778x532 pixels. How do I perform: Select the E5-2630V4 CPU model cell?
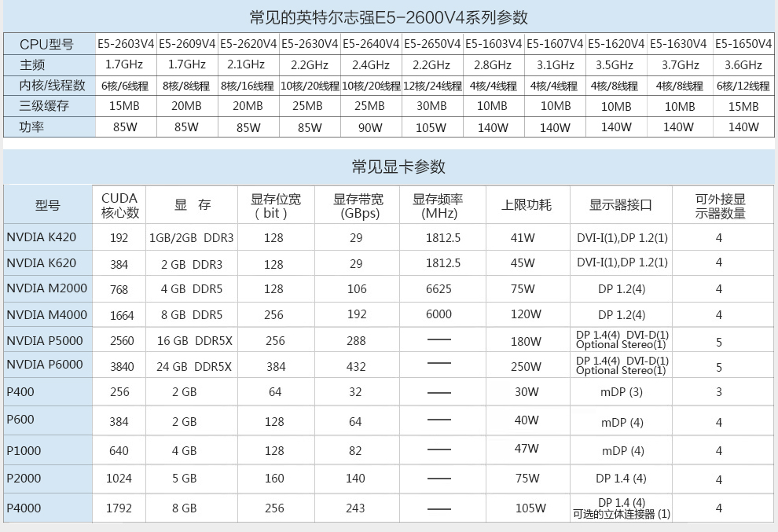[310, 44]
